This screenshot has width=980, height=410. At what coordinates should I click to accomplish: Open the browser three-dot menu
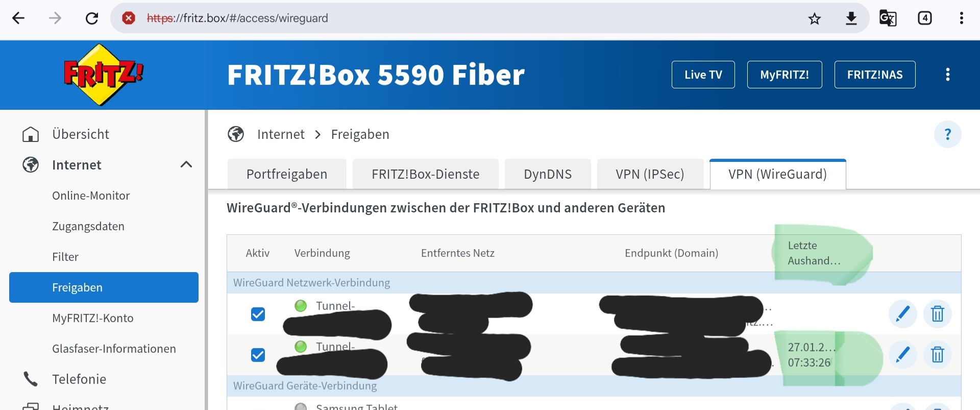(x=962, y=18)
